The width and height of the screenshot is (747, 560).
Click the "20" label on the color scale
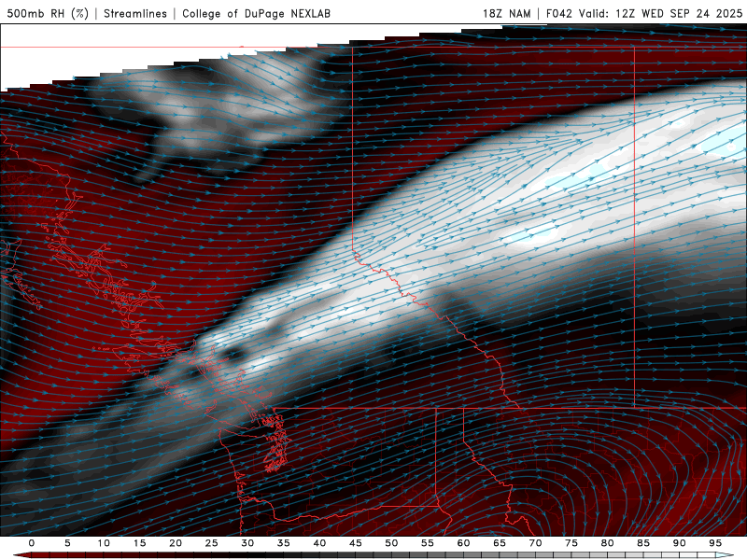176,543
